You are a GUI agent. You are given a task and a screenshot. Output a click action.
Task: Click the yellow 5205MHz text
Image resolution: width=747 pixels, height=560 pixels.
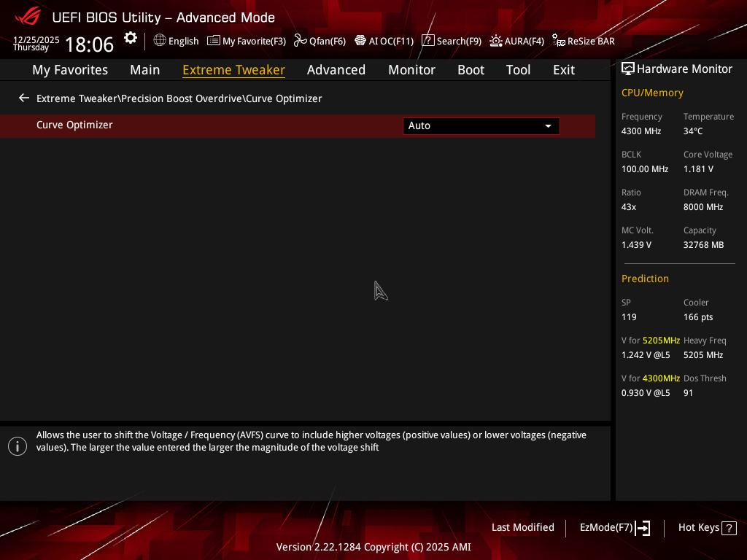click(x=661, y=341)
